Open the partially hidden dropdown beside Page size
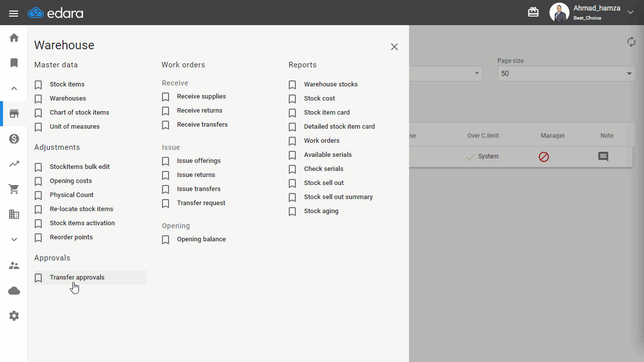 coord(446,73)
